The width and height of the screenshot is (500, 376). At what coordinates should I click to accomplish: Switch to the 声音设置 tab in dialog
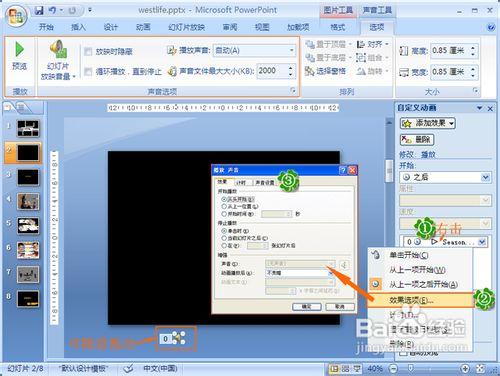coord(265,183)
